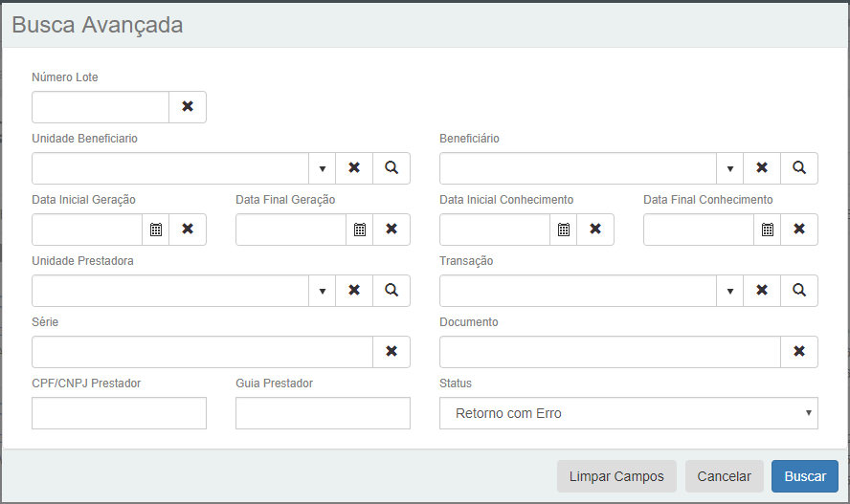Clear the Unidade Prestadora selection
The height and width of the screenshot is (504, 850).
[x=354, y=291]
